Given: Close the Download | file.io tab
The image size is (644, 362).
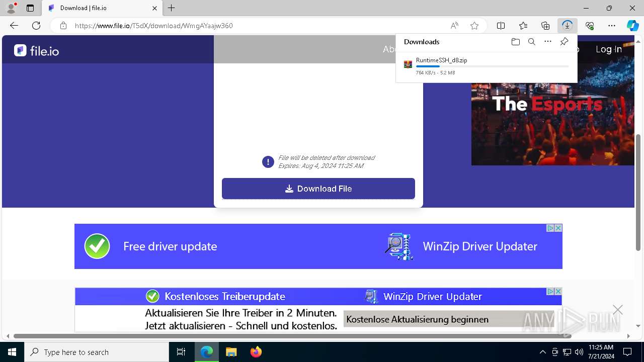Looking at the screenshot, I should click(x=154, y=8).
